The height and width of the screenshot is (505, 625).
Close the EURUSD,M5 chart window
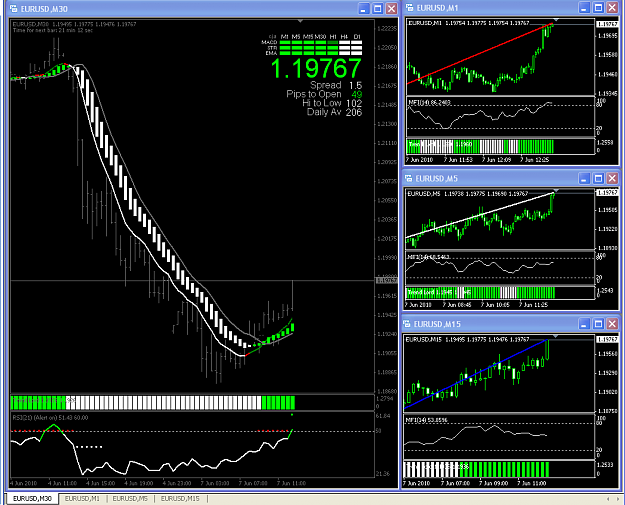click(x=612, y=178)
